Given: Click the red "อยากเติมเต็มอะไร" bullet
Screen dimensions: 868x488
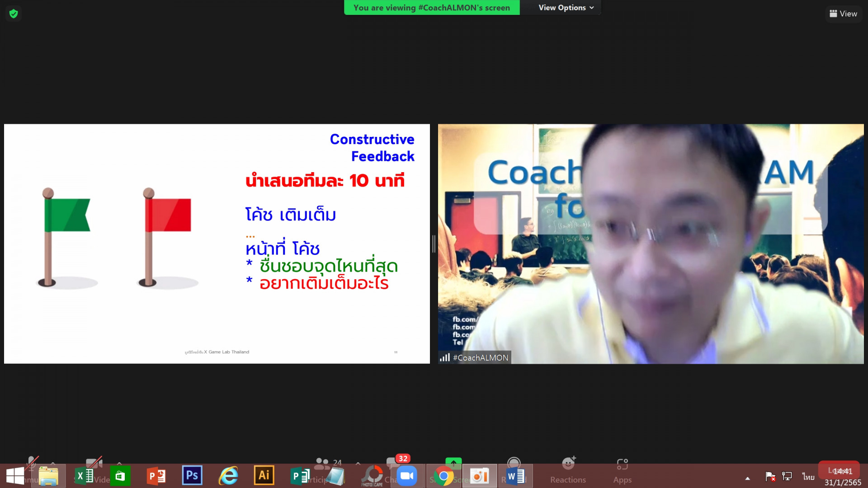Looking at the screenshot, I should [x=324, y=283].
